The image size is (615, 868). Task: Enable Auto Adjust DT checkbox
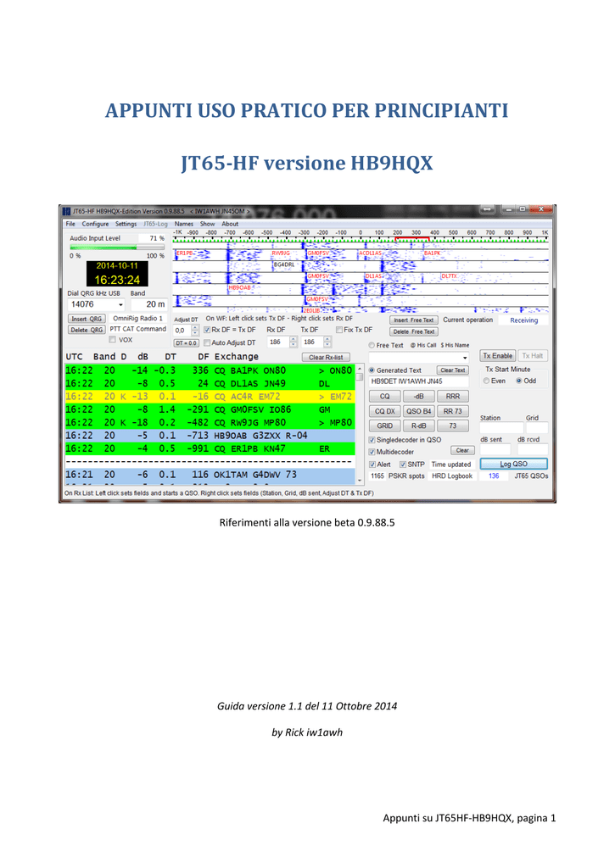pos(207,342)
